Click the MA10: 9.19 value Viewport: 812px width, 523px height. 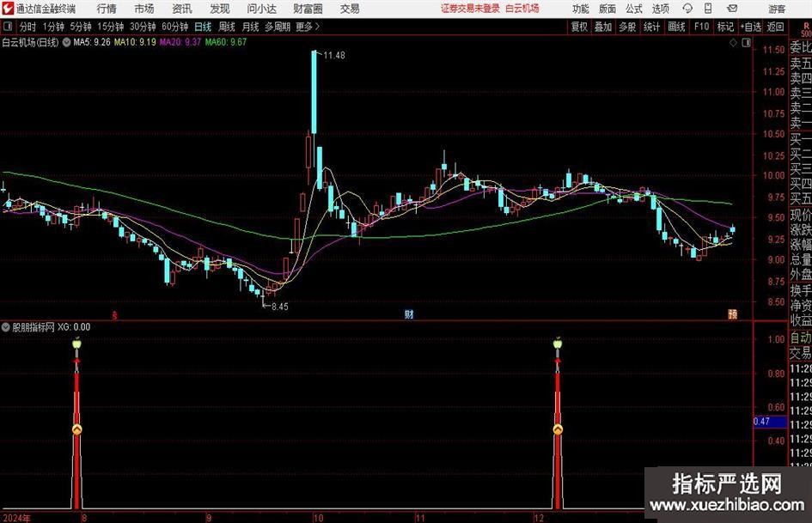(135, 42)
